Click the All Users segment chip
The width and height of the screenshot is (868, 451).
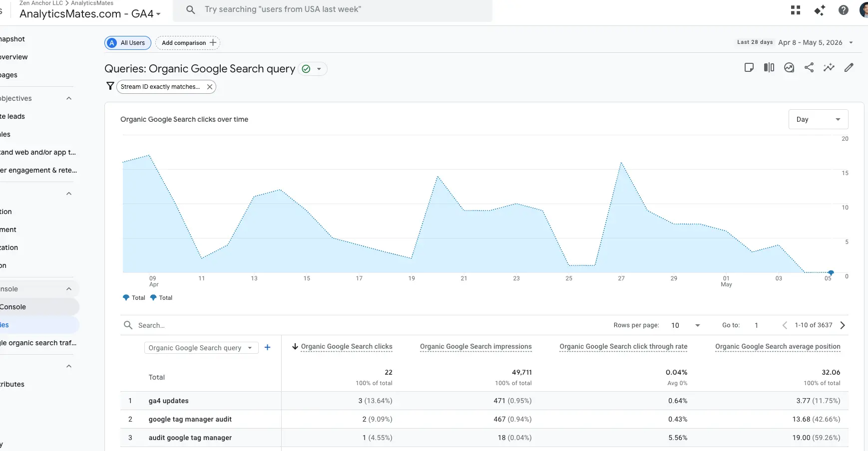pyautogui.click(x=128, y=43)
